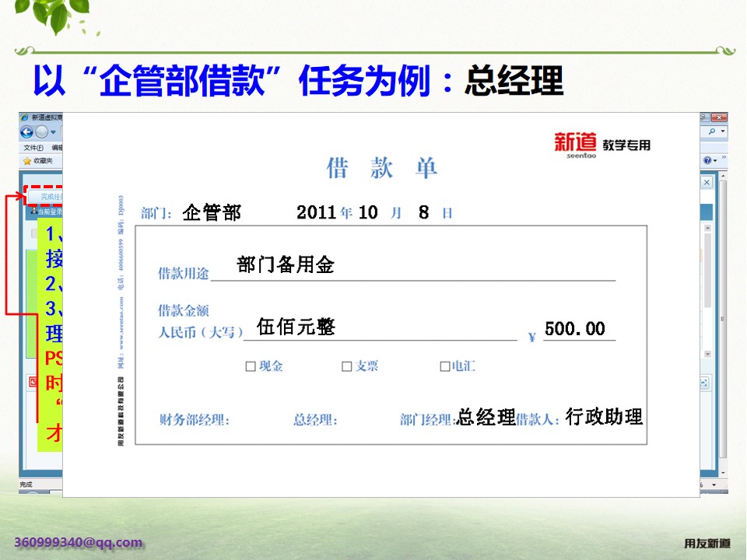Click the browser search magnifier icon
The image size is (747, 560).
coord(712,131)
